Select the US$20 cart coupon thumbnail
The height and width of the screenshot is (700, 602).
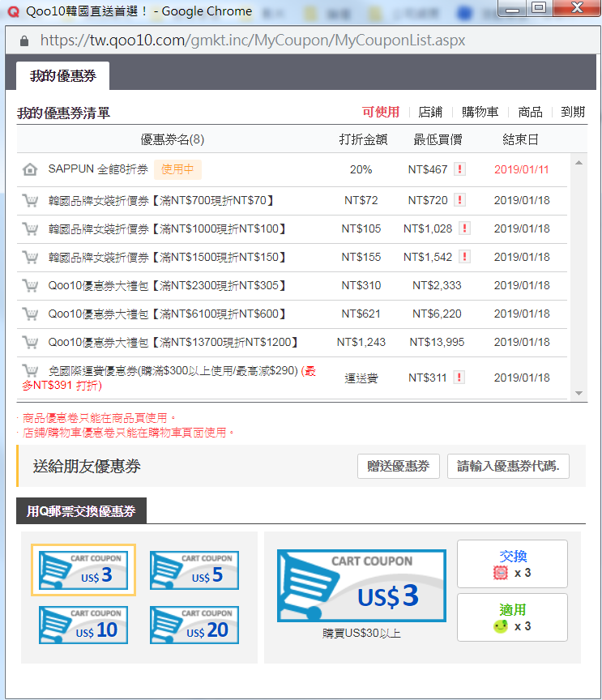point(194,625)
